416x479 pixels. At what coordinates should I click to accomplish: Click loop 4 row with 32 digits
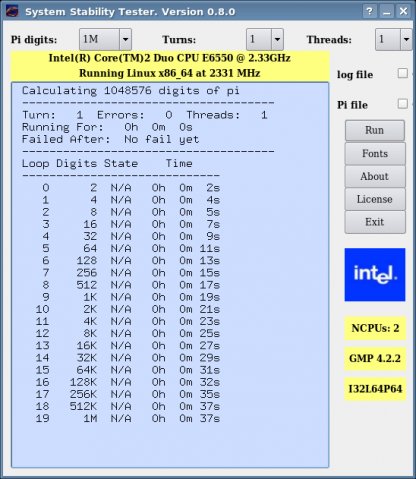click(131, 236)
